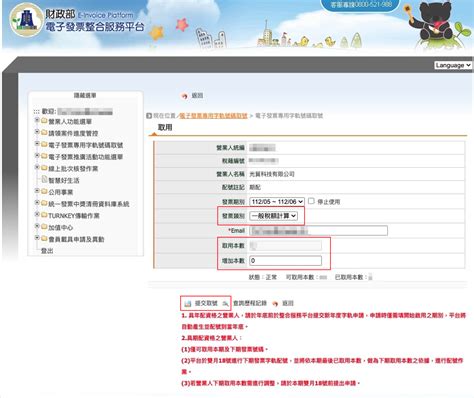The width and height of the screenshot is (474, 398).
Task: Click the 智慧好生活 document icon
Action: (x=44, y=180)
